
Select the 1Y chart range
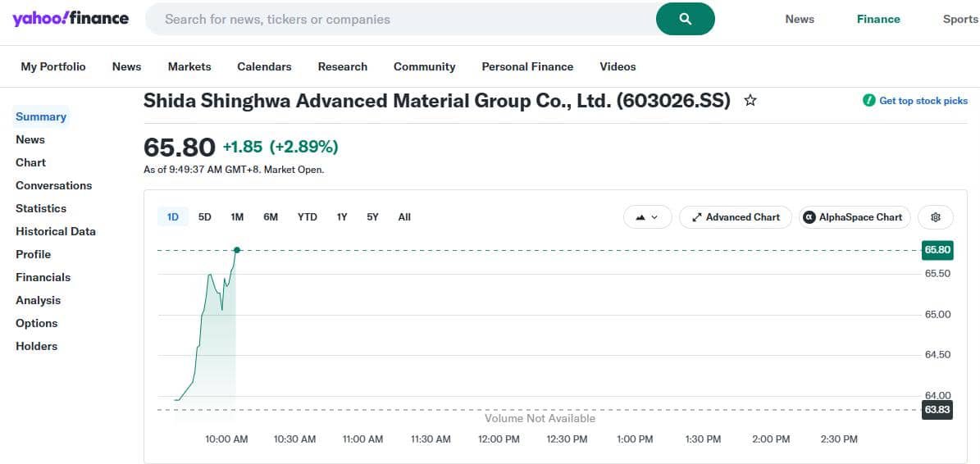click(342, 217)
